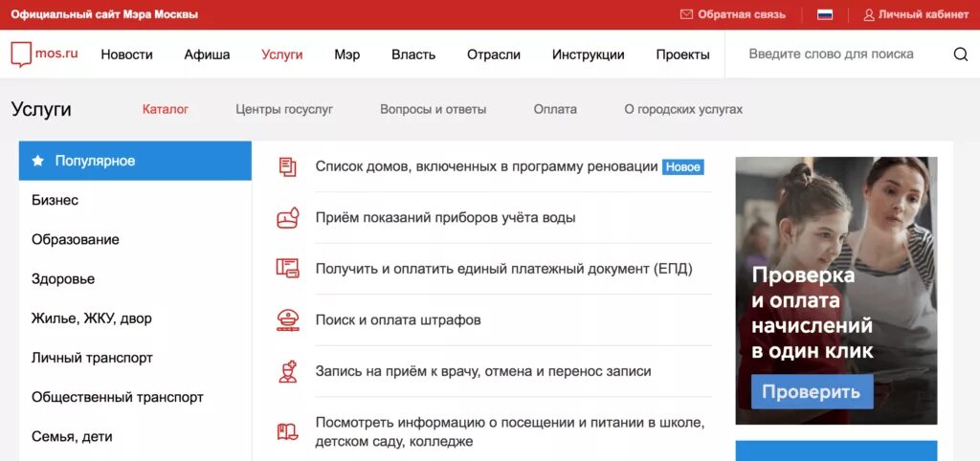This screenshot has width=980, height=461.
Task: Open the Власть menu
Action: 413,55
